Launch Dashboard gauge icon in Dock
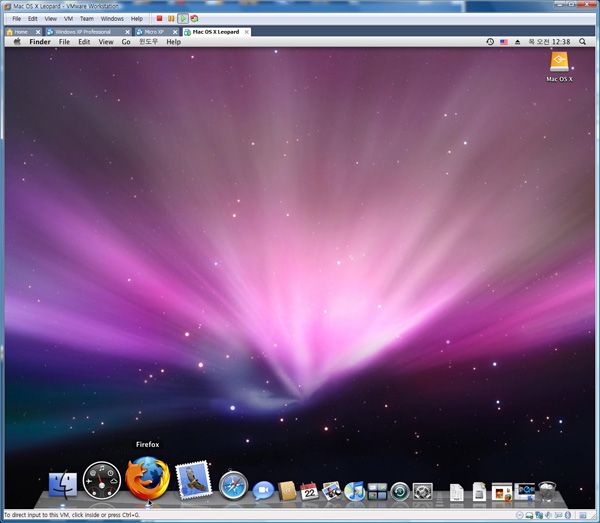The height and width of the screenshot is (523, 600). pos(102,480)
